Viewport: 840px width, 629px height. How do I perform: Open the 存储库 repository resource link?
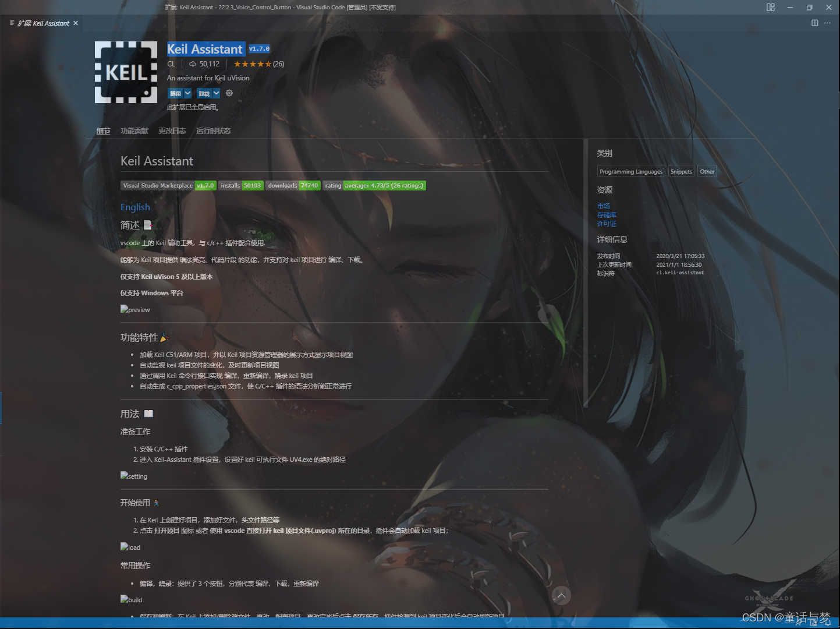607,215
